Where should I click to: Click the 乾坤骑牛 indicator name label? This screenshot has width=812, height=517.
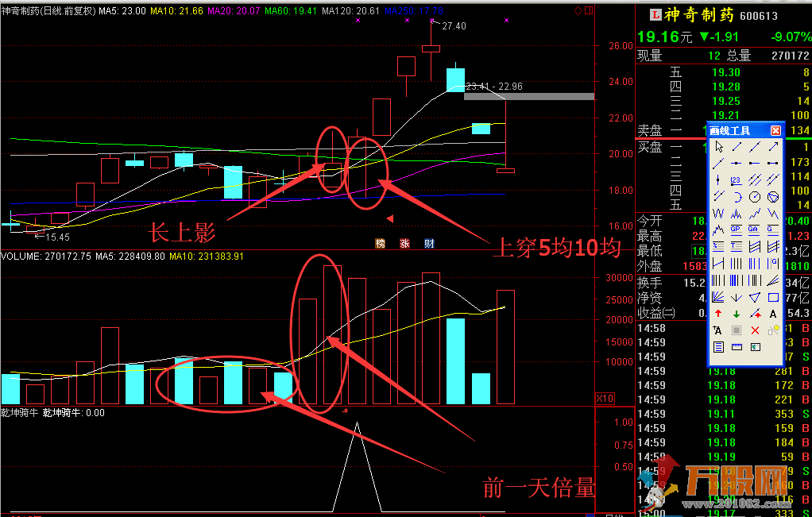click(20, 412)
